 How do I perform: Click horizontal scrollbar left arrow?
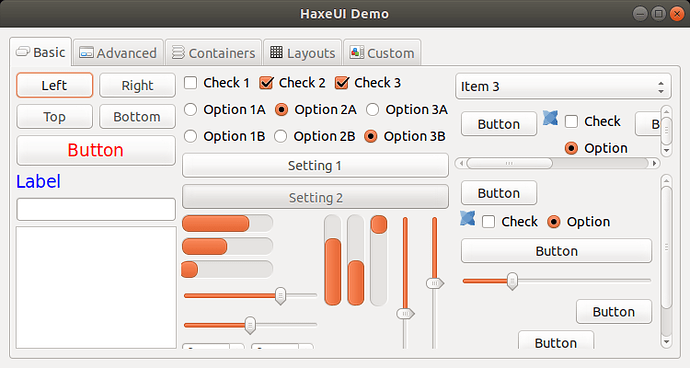pos(461,163)
